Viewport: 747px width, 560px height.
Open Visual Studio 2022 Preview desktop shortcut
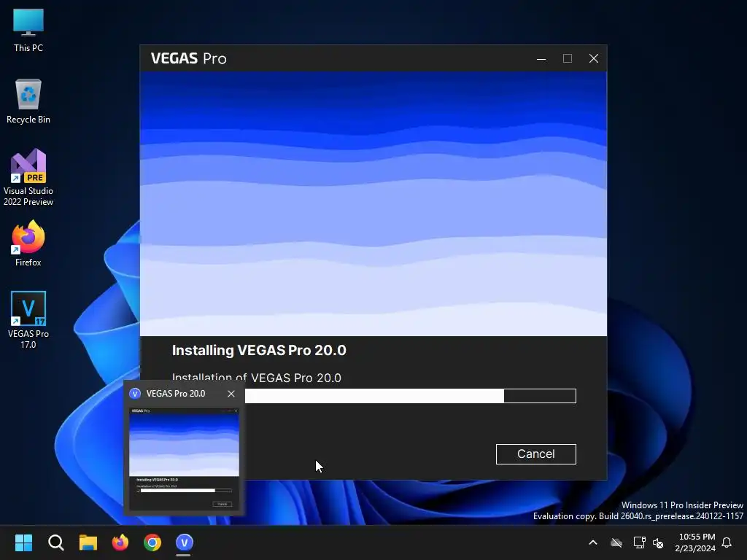click(28, 177)
